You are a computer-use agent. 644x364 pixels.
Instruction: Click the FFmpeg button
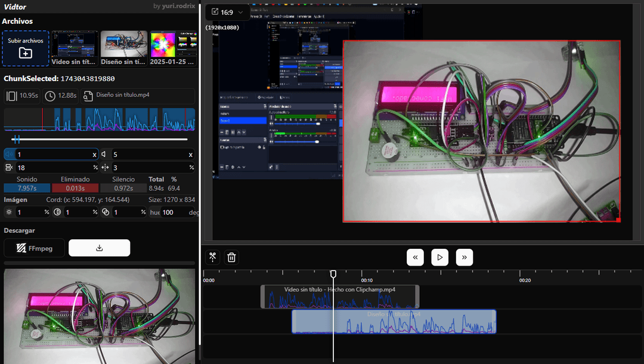click(x=34, y=248)
